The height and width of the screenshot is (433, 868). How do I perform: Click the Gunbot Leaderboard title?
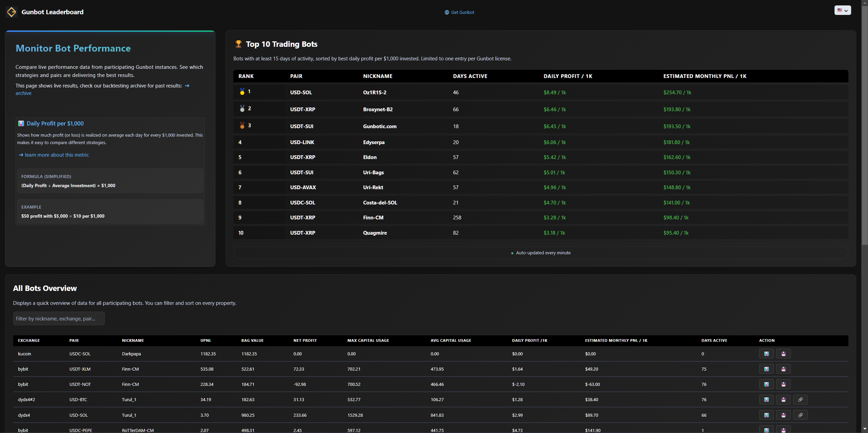tap(52, 12)
